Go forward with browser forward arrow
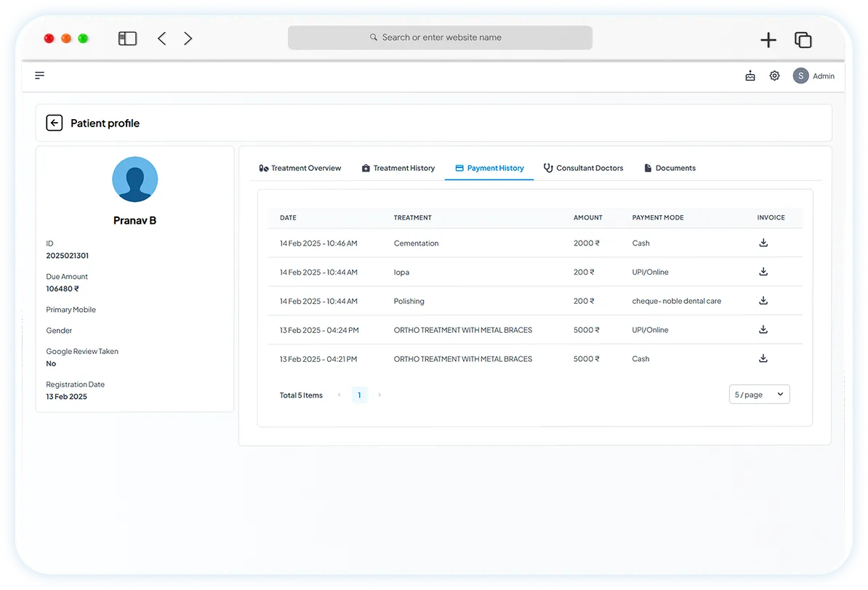Screen dimensions: 868x590 [x=188, y=39]
